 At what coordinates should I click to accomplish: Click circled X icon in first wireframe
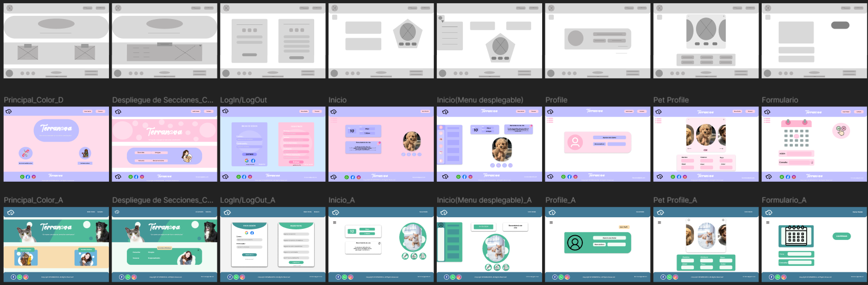[x=10, y=8]
